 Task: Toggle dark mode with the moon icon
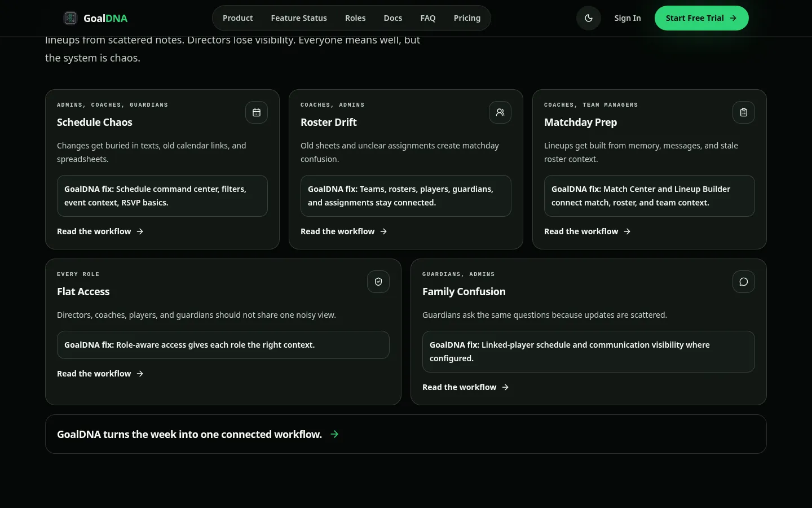[589, 18]
